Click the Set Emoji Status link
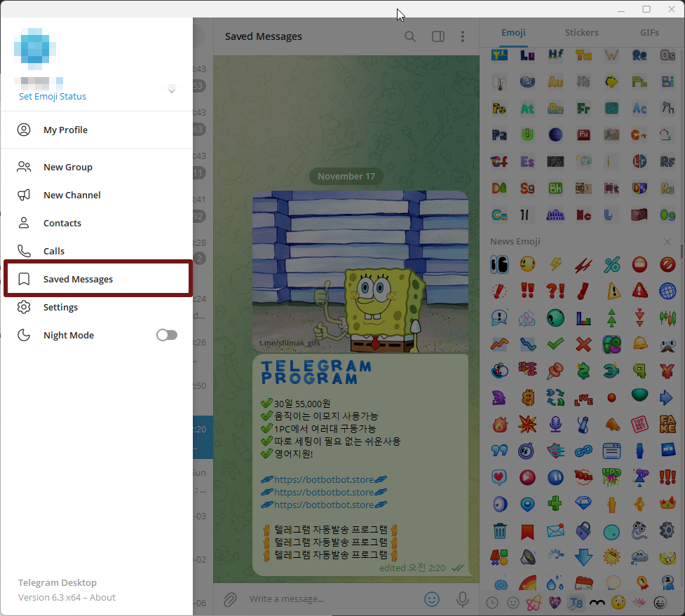This screenshot has width=685, height=616. coord(53,97)
